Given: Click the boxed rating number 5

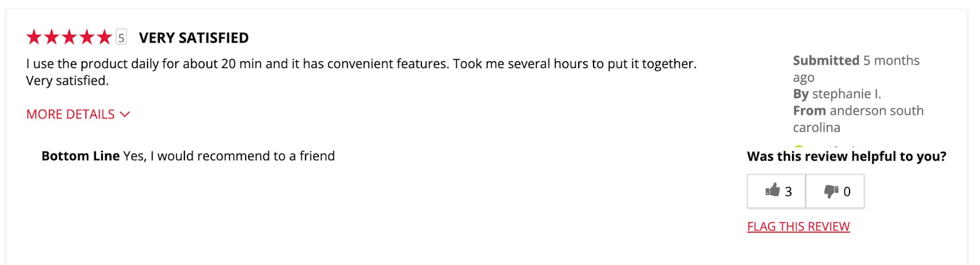Looking at the screenshot, I should [x=121, y=37].
